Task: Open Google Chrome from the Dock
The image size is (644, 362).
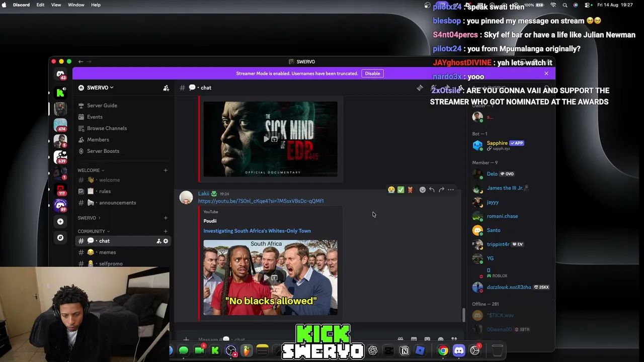Action: pos(443,351)
